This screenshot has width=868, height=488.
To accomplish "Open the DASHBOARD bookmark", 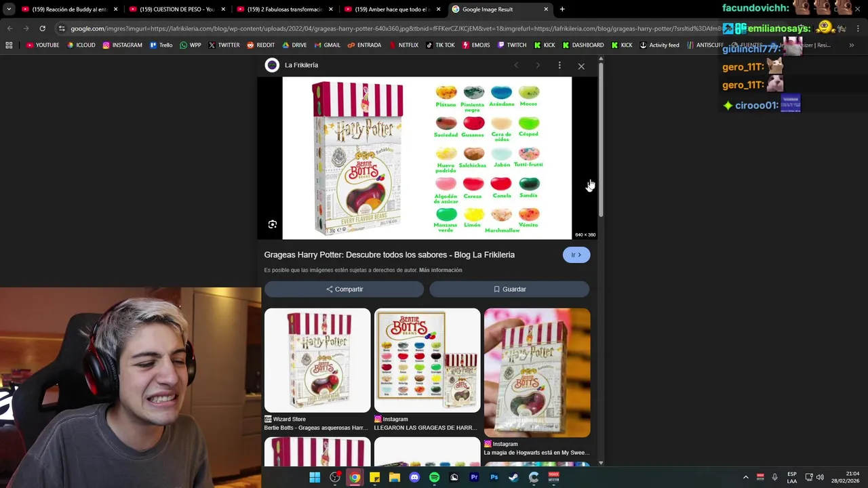I will (x=582, y=45).
